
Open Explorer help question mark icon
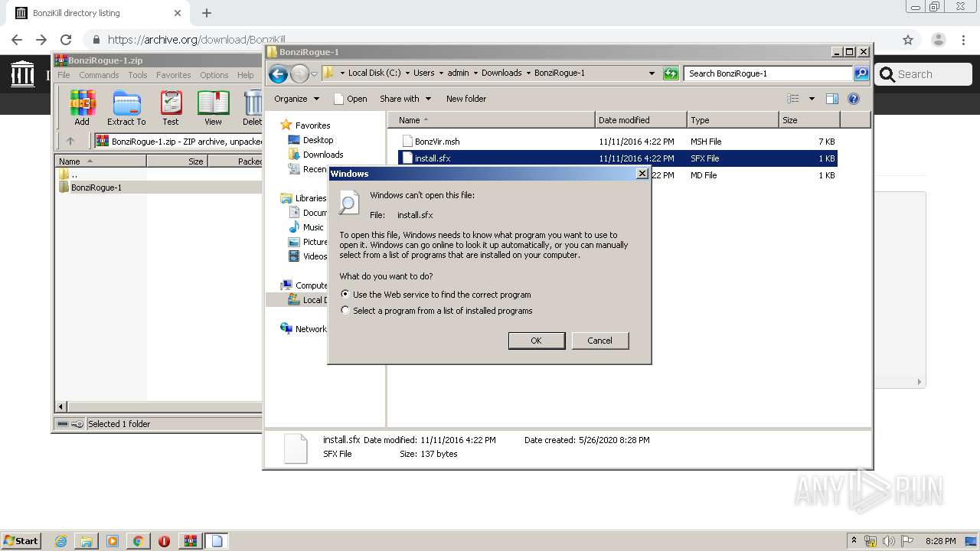tap(854, 99)
